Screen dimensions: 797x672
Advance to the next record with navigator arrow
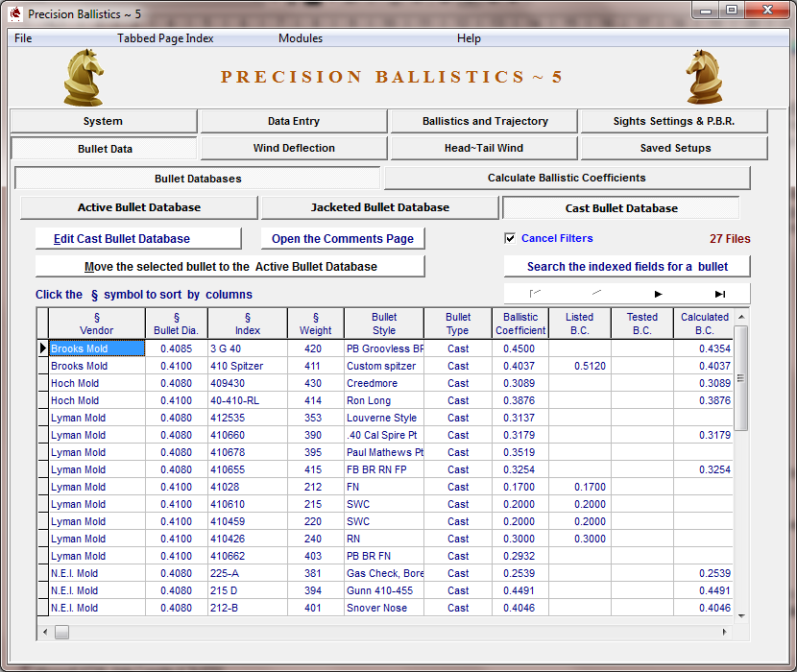[658, 294]
